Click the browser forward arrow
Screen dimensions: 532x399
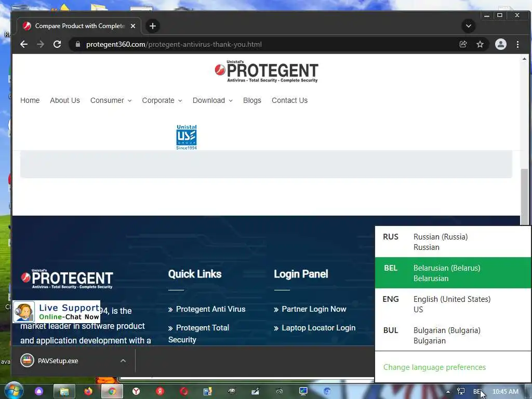41,44
